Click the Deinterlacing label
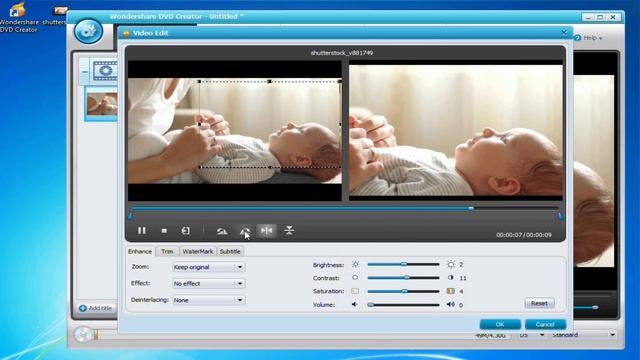Screen dimensions: 640x360 149,300
